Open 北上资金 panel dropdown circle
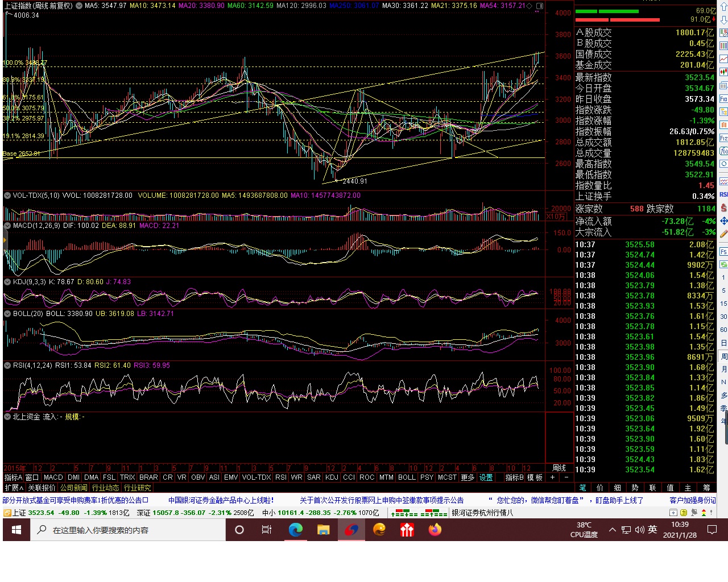Image resolution: width=728 pixels, height=582 pixels. point(7,417)
